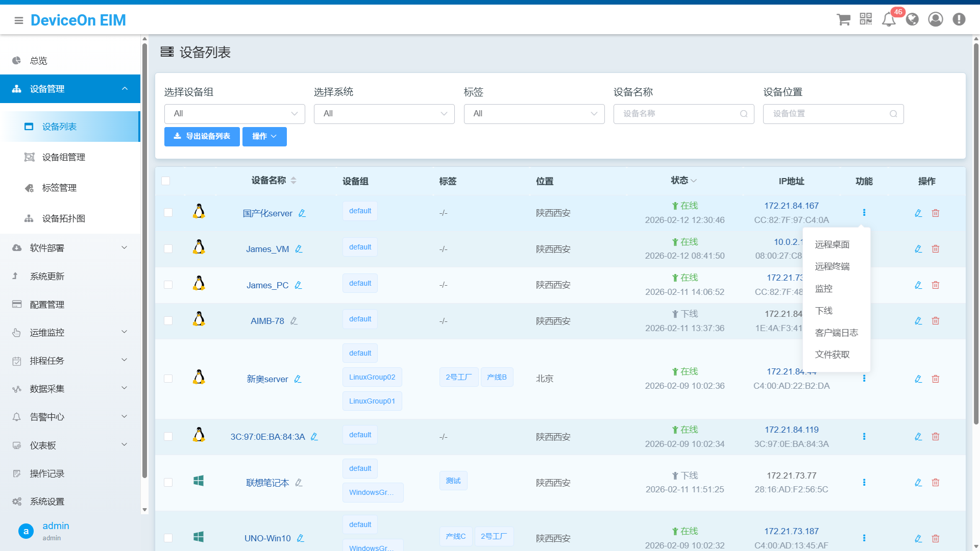Open the 新奥server device link
The width and height of the screenshot is (980, 551).
tap(267, 379)
